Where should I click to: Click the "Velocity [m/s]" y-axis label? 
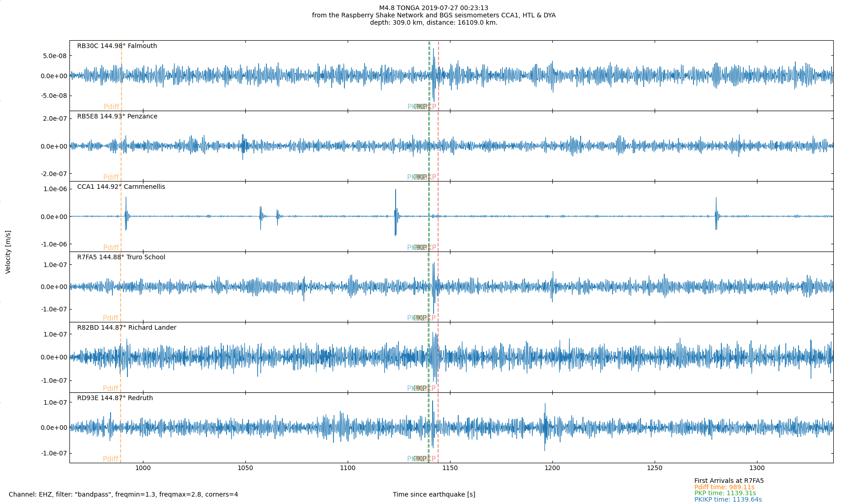pyautogui.click(x=8, y=252)
